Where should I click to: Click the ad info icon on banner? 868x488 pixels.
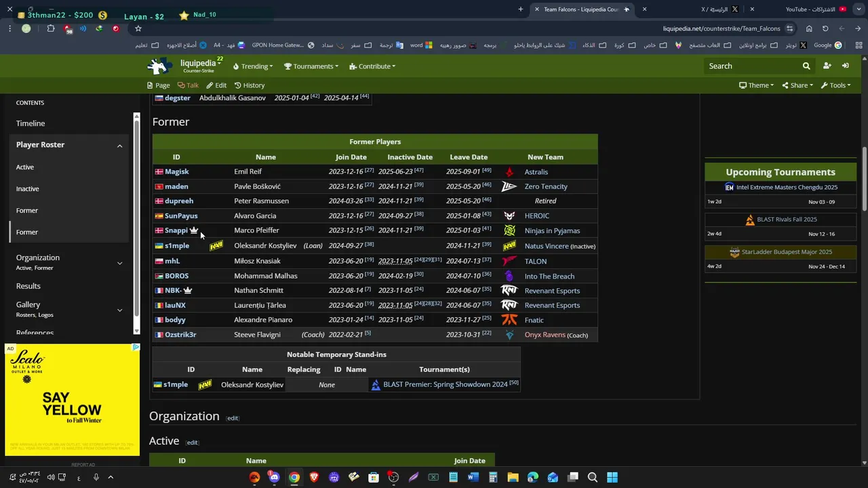click(x=136, y=347)
